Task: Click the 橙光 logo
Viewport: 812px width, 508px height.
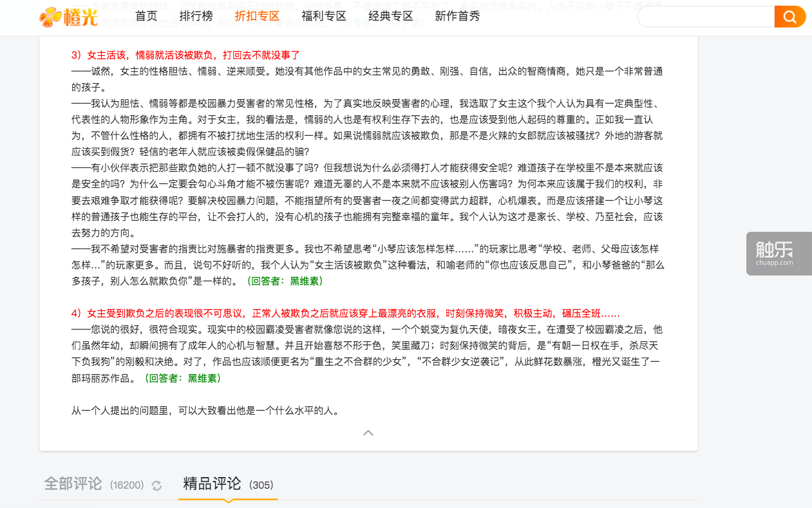Action: coord(68,17)
